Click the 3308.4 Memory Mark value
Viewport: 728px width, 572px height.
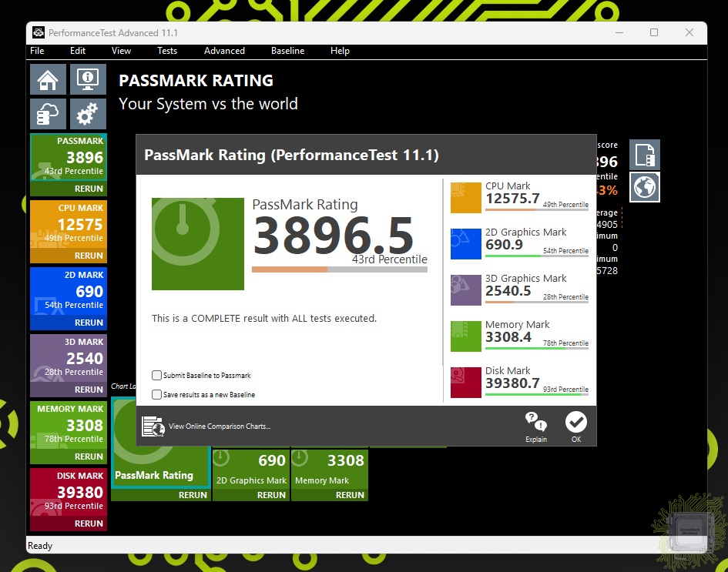tap(508, 337)
